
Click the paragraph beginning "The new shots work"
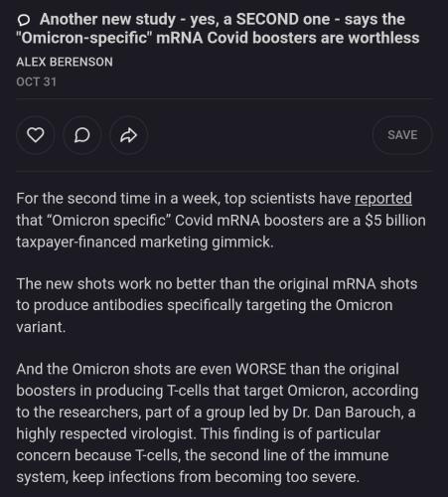tap(217, 305)
